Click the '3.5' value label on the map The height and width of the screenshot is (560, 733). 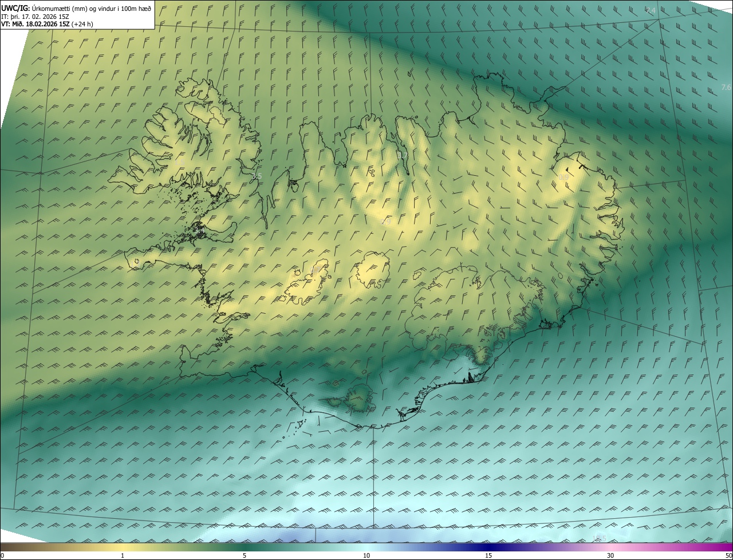click(257, 176)
